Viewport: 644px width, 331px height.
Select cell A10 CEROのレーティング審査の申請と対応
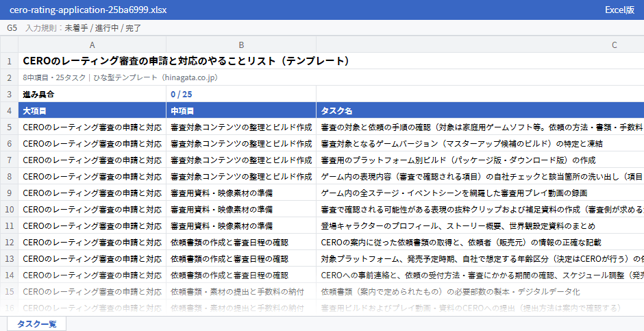point(92,209)
